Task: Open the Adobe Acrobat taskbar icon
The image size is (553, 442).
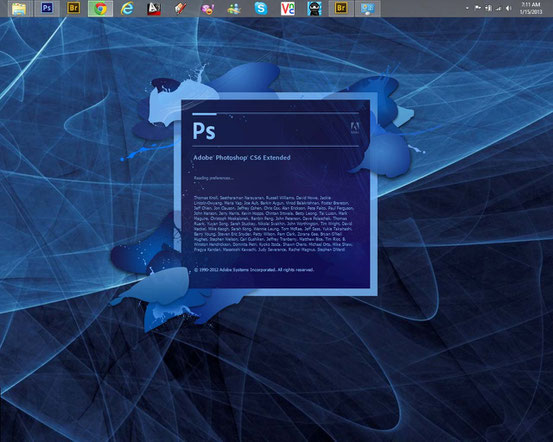Action: pos(154,8)
